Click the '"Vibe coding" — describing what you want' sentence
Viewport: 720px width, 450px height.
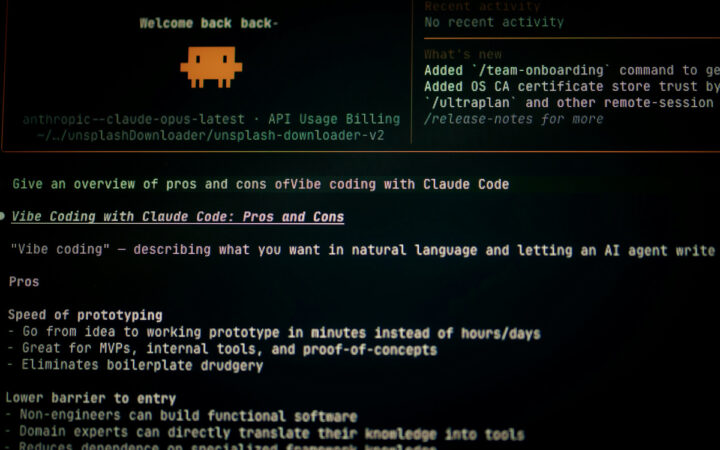[363, 250]
